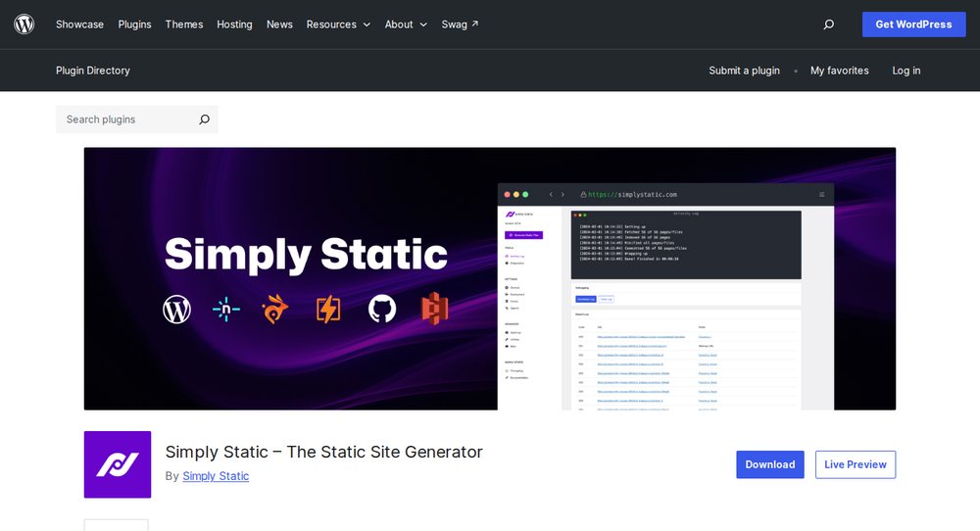
Task: Open the Hosting menu item
Action: pyautogui.click(x=234, y=24)
